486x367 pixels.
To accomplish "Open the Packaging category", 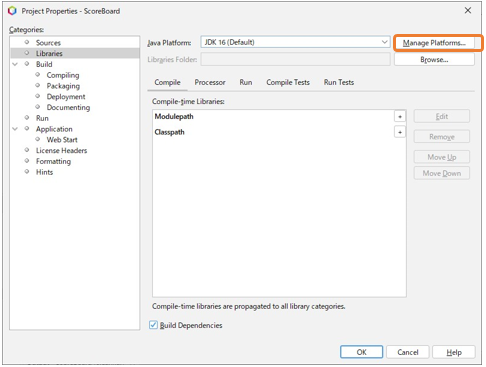I will click(63, 86).
